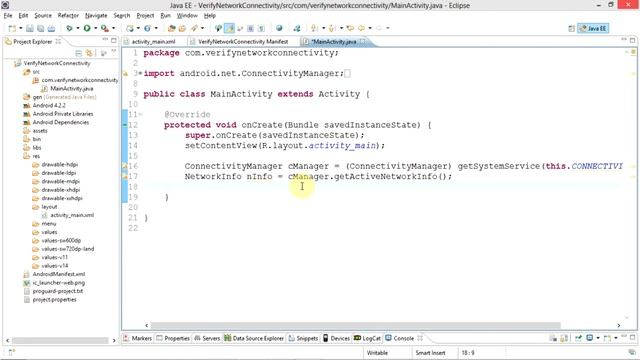Expand folded imports on line 3
Viewport: 640px width, 360px height.
pyautogui.click(x=140, y=73)
